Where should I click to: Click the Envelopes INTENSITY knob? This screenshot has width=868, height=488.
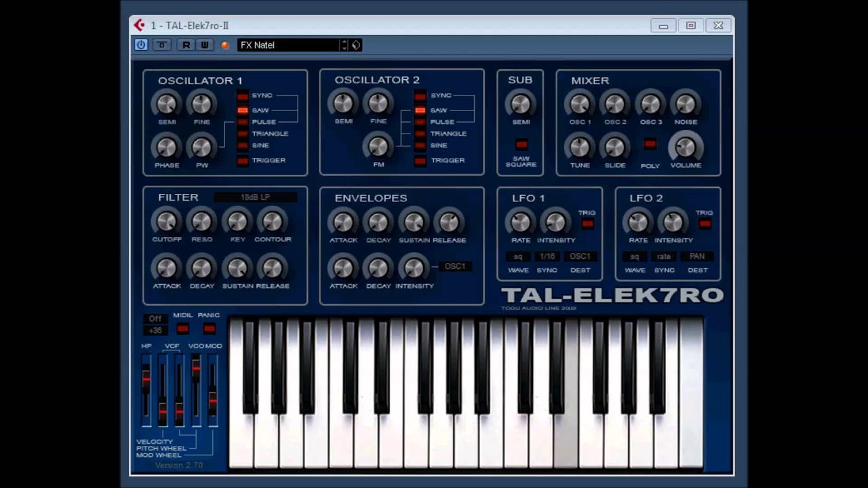[413, 268]
